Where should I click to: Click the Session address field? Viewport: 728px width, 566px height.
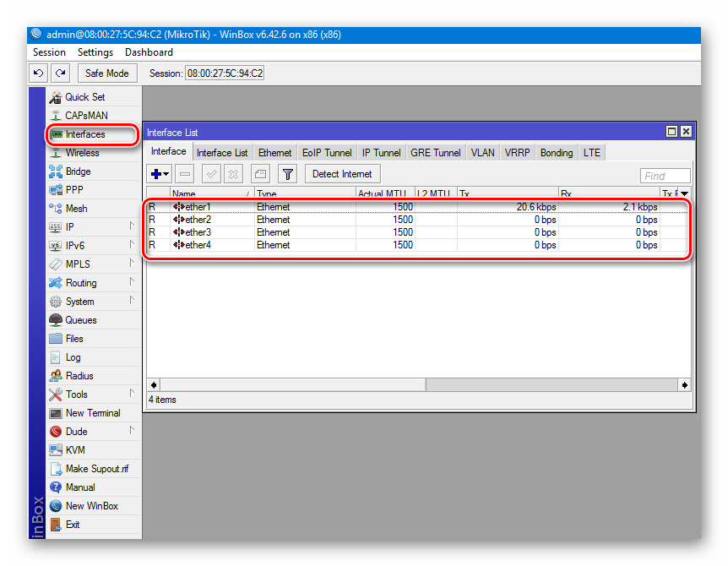[x=225, y=73]
